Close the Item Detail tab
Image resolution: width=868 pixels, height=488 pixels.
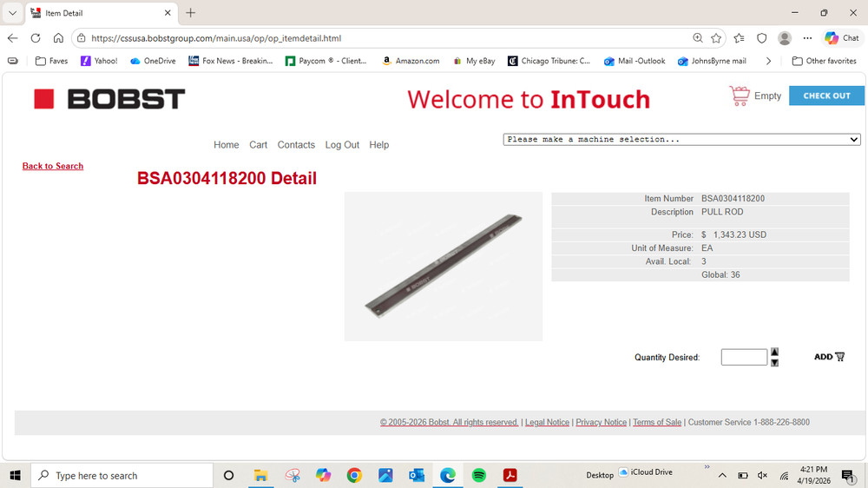coord(168,13)
